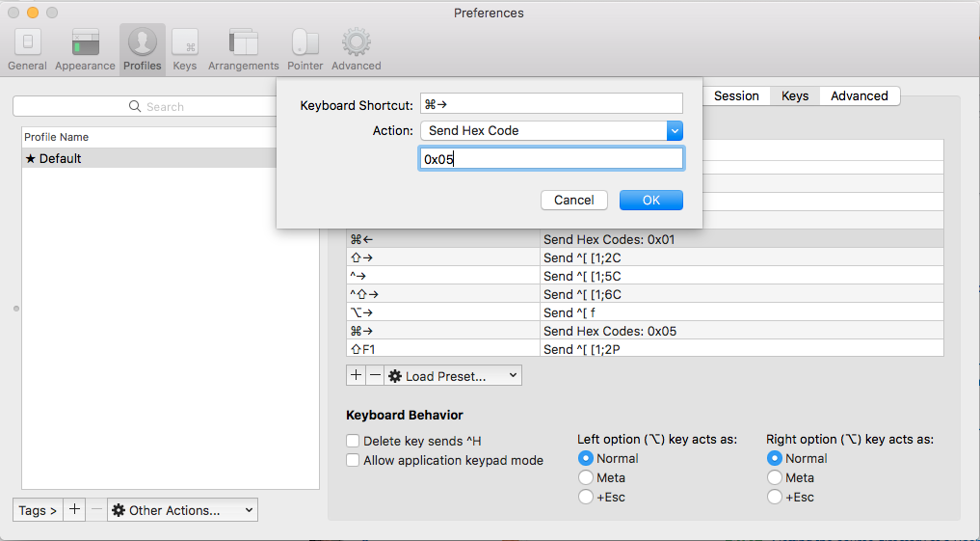Open the Arrangements preferences pane
980x541 pixels.
tap(243, 50)
